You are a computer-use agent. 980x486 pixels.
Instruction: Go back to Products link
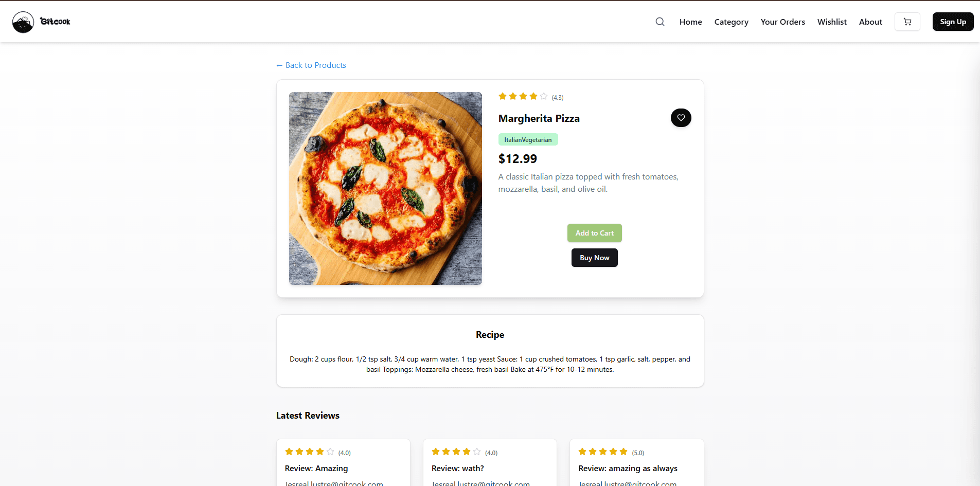coord(311,65)
